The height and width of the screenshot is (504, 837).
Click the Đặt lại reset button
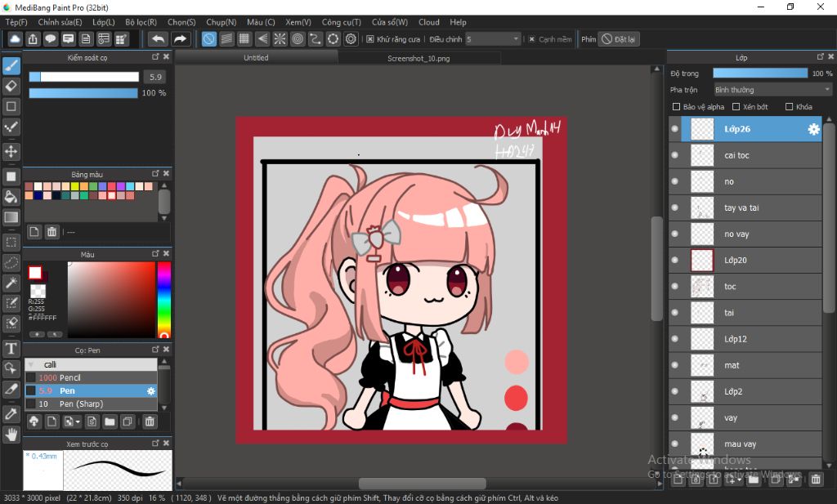[619, 39]
